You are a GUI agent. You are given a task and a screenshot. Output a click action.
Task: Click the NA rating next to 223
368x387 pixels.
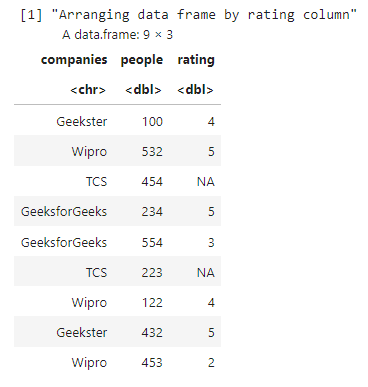tap(206, 273)
